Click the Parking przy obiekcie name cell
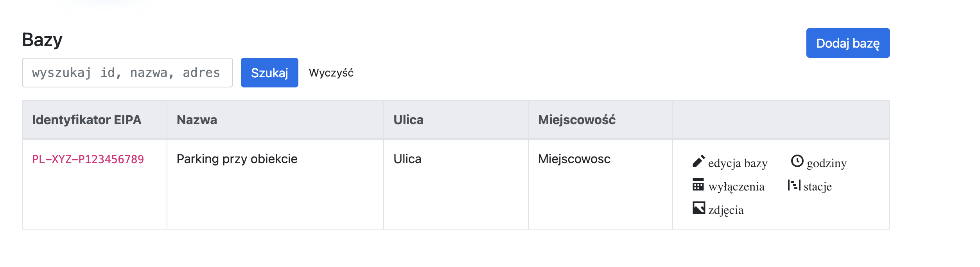 (x=237, y=159)
